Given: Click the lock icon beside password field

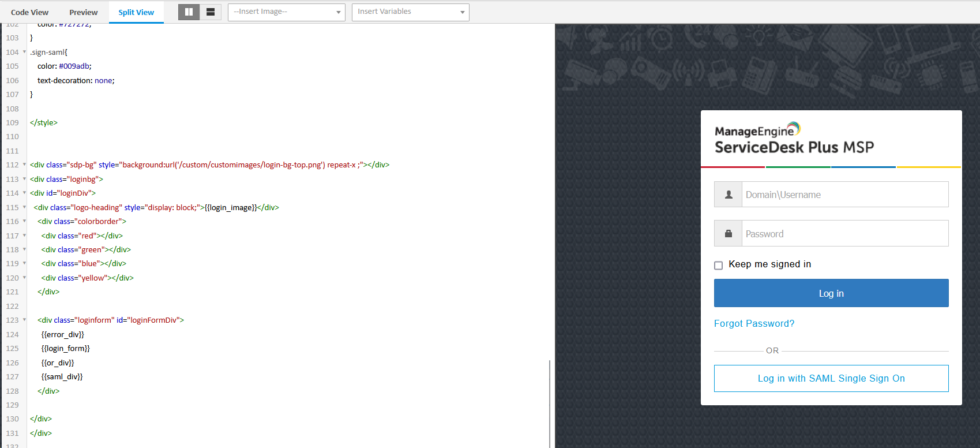Looking at the screenshot, I should point(729,234).
